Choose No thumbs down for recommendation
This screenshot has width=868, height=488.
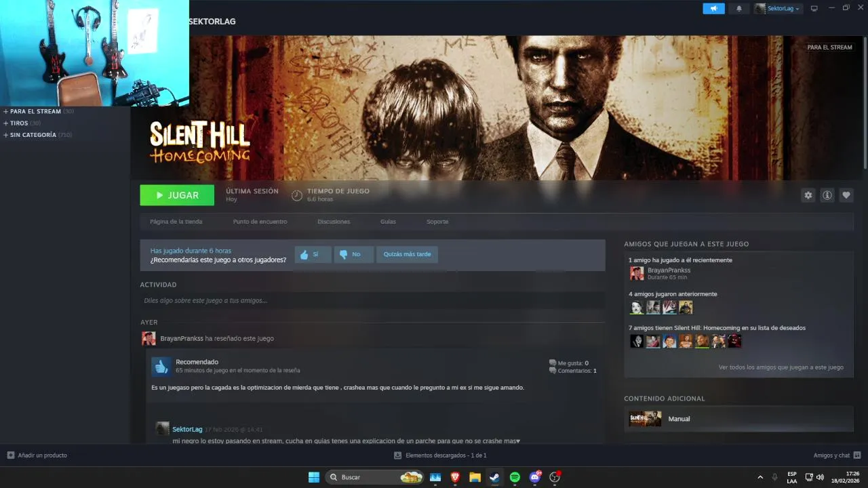pyautogui.click(x=353, y=254)
